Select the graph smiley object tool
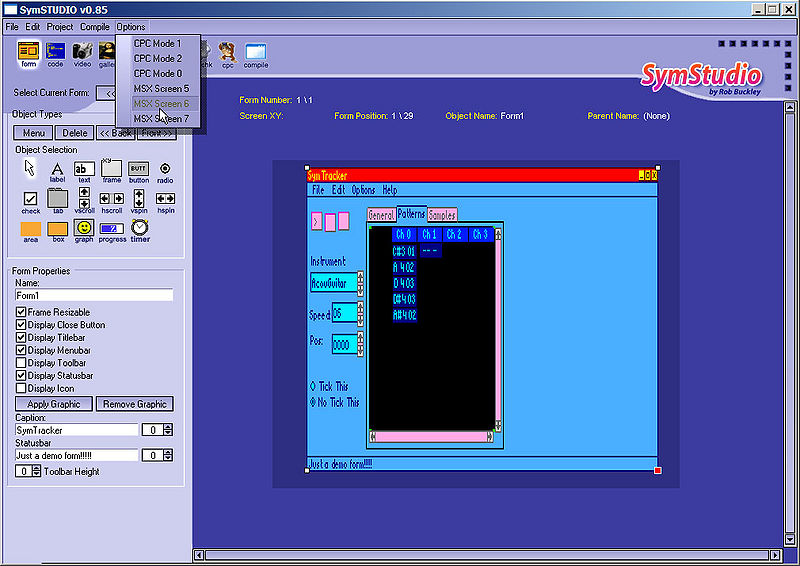Screen dimensions: 800x566 [84, 229]
